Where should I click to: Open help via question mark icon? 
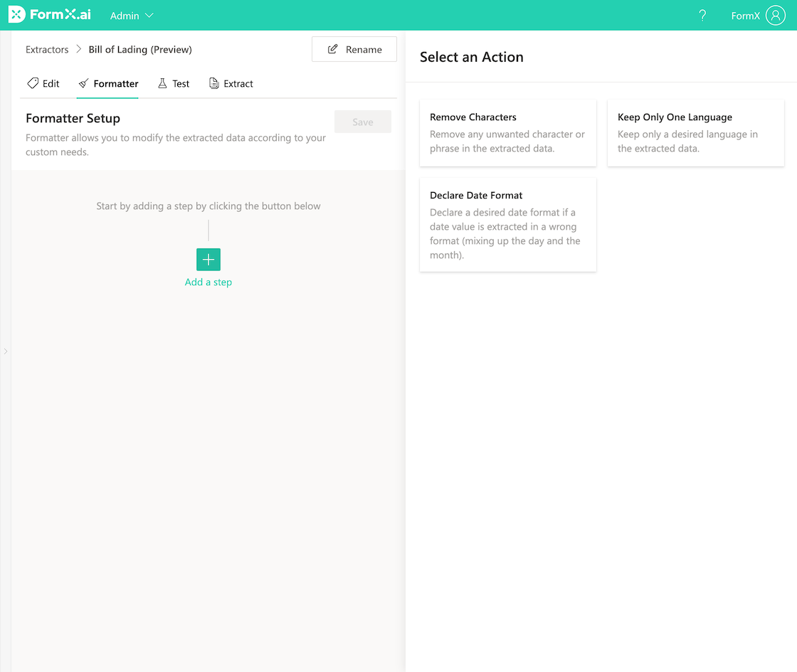pos(702,15)
